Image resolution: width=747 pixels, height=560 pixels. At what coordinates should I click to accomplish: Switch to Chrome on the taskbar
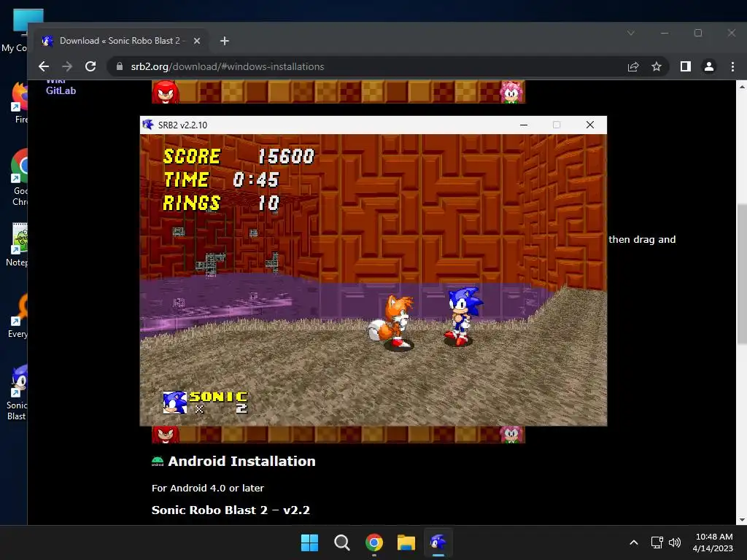tap(374, 542)
